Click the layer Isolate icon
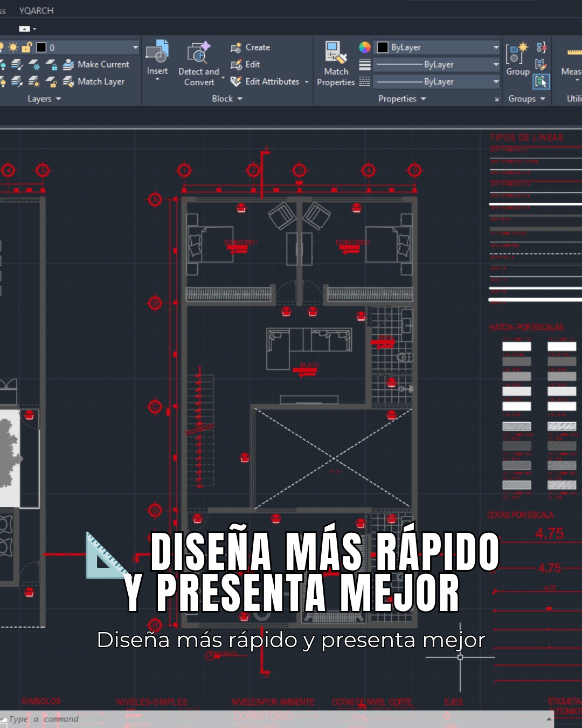 17,65
